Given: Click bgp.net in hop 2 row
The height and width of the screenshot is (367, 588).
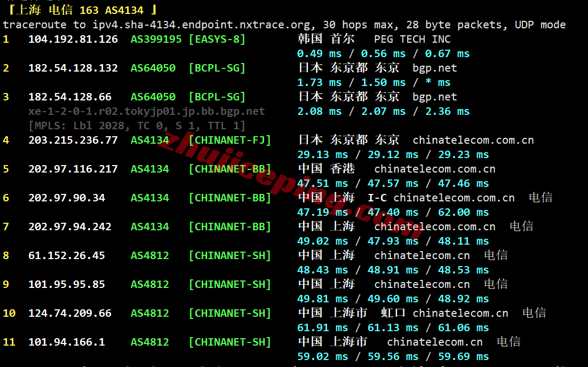Looking at the screenshot, I should click(435, 68).
